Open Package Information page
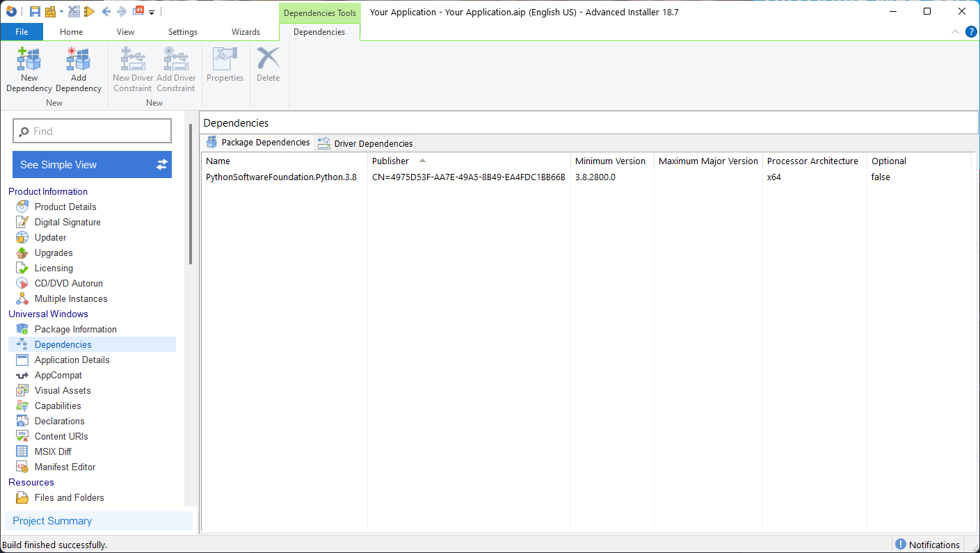 click(x=75, y=329)
